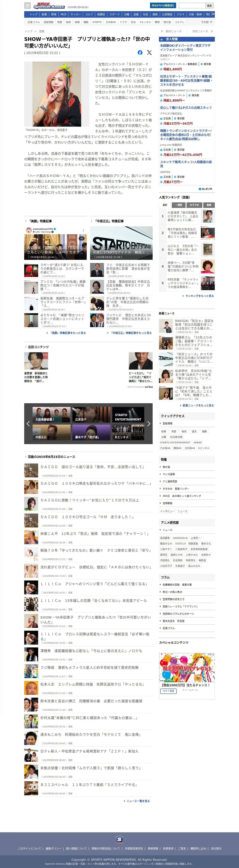
Task: Click the 紅白歌合戦 quick access tag
Action: click(x=176, y=437)
